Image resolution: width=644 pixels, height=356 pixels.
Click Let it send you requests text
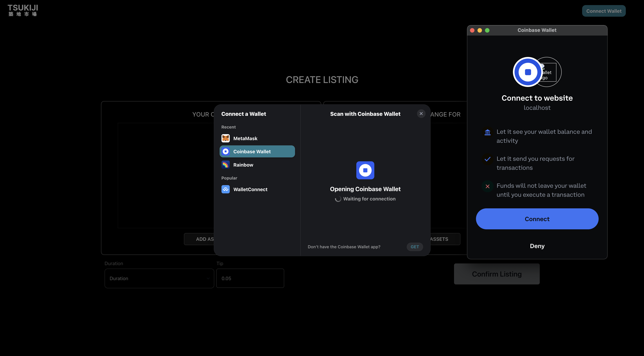pyautogui.click(x=535, y=163)
